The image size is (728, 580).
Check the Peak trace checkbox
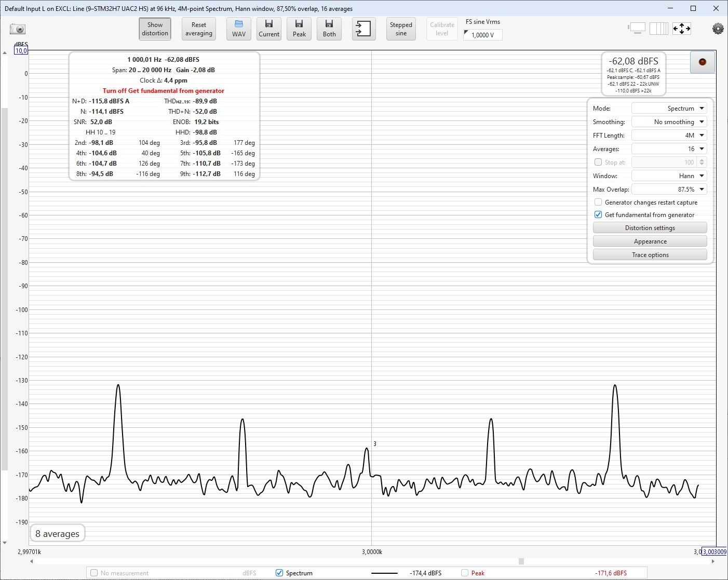[465, 573]
